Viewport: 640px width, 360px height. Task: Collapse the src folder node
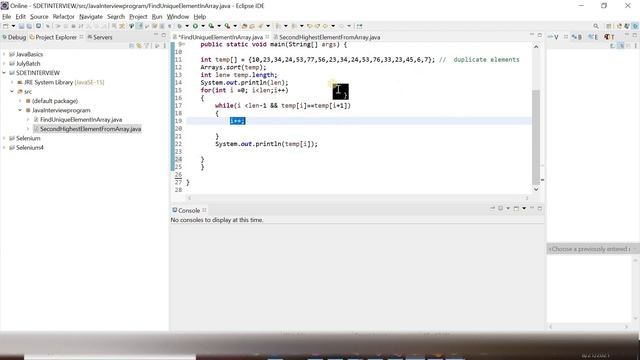coord(12,91)
